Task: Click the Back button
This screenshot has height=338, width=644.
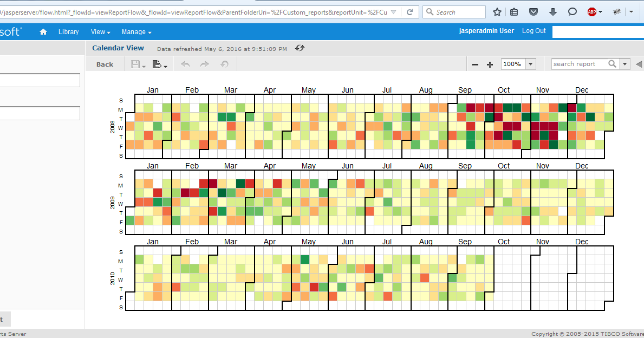Action: tap(104, 63)
